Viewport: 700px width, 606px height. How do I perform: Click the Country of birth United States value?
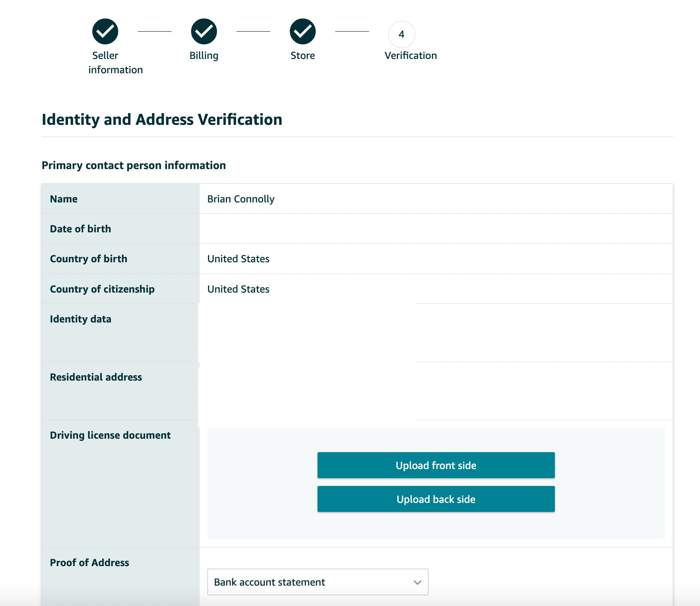(238, 259)
